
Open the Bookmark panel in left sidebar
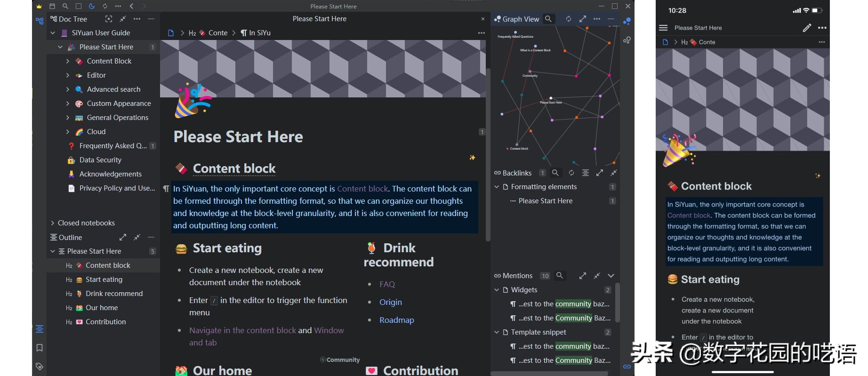40,348
